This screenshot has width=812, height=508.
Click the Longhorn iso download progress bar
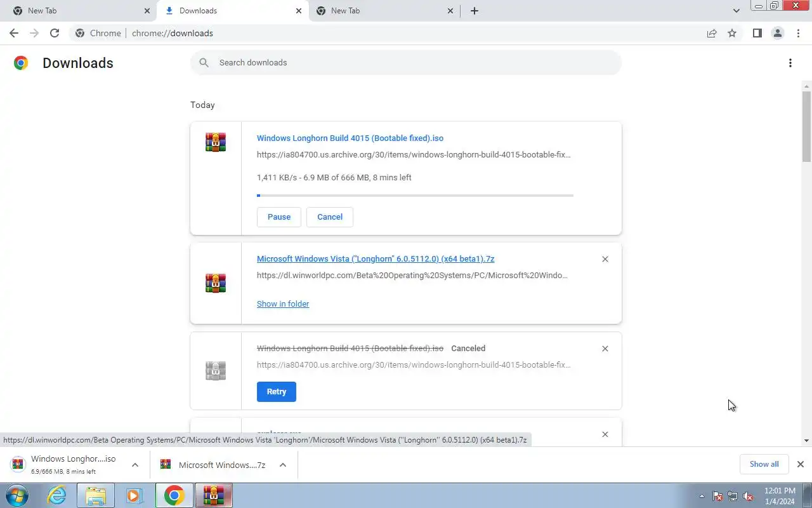tap(415, 196)
